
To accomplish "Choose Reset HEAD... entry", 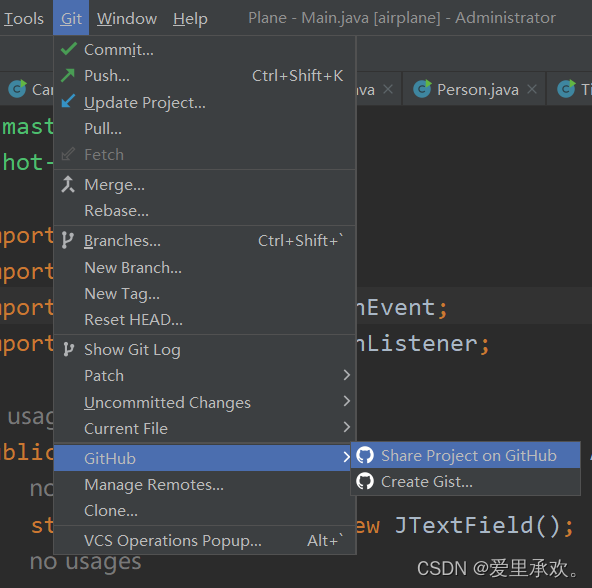I will [205, 319].
